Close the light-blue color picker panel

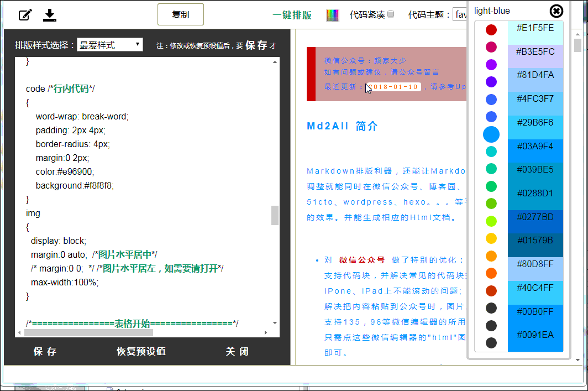point(556,11)
